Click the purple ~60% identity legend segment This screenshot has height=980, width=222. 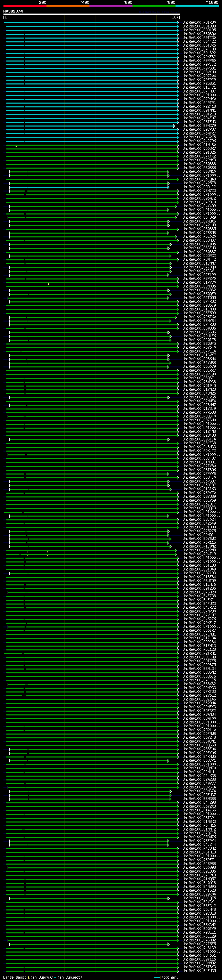coord(111,6)
